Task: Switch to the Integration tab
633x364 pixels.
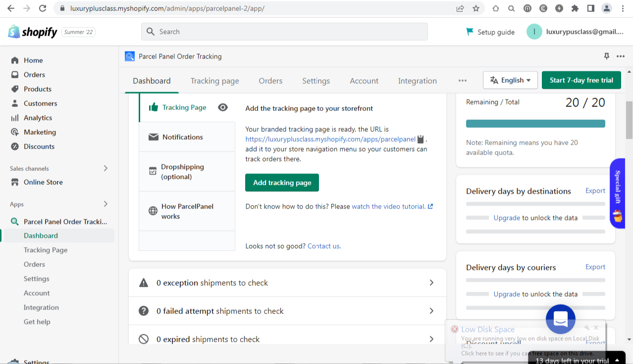Action: point(417,81)
